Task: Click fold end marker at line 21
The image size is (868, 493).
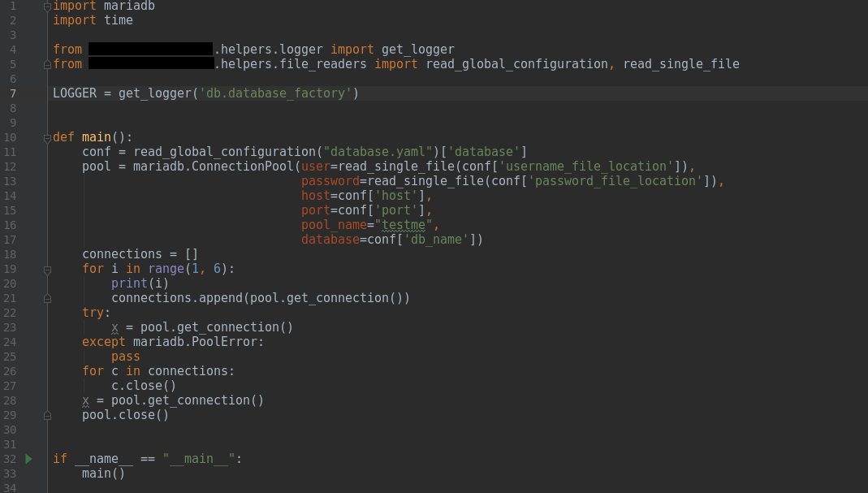Action: coord(47,298)
